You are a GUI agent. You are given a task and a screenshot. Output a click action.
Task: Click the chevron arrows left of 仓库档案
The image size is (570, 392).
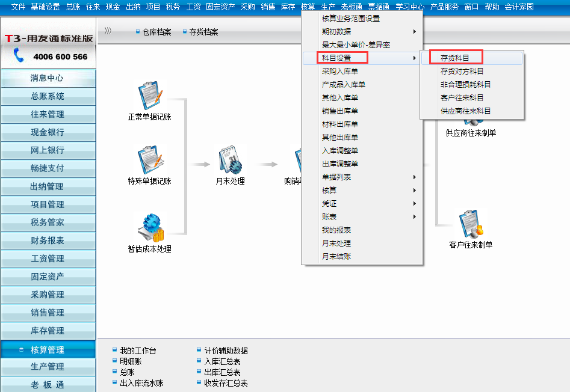click(108, 31)
